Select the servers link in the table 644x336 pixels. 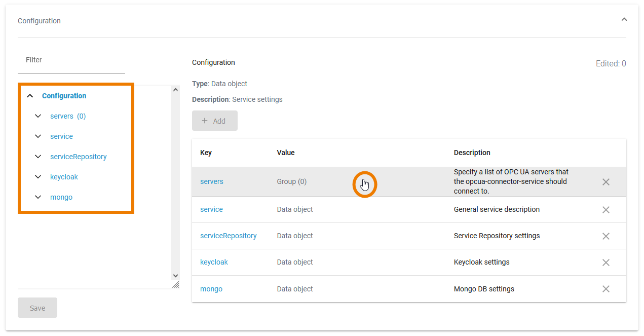tap(211, 181)
